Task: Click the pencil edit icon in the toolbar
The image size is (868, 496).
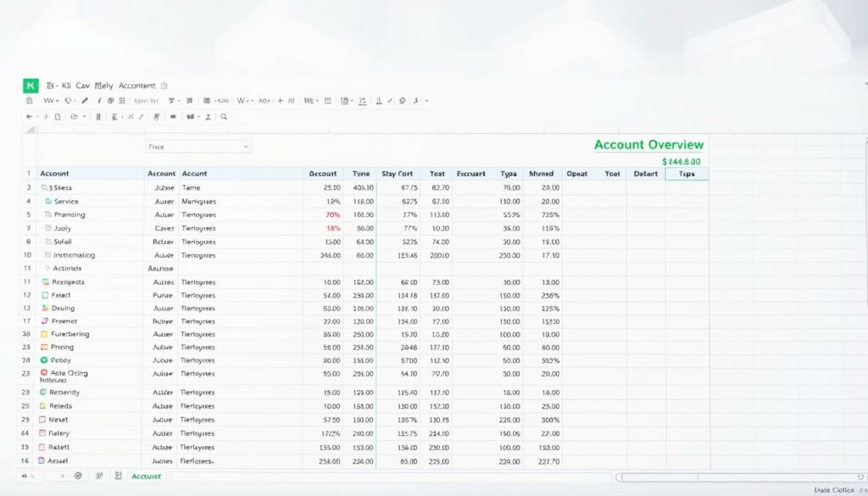Action: click(x=85, y=101)
